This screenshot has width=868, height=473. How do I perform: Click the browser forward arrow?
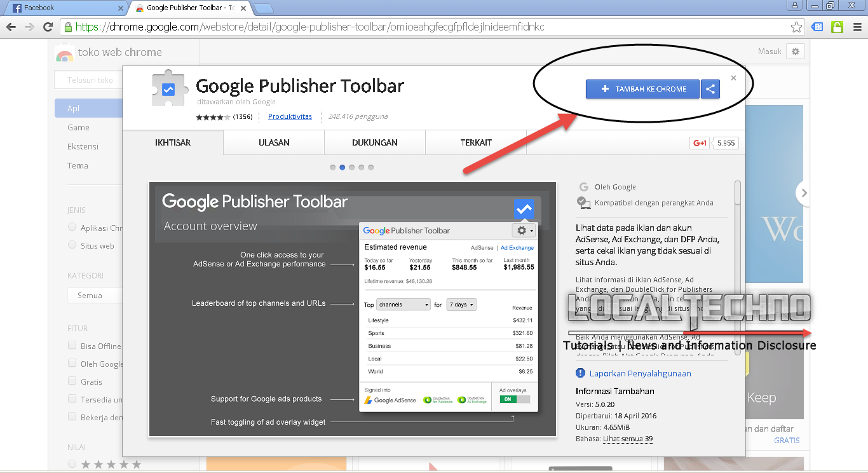pos(29,27)
